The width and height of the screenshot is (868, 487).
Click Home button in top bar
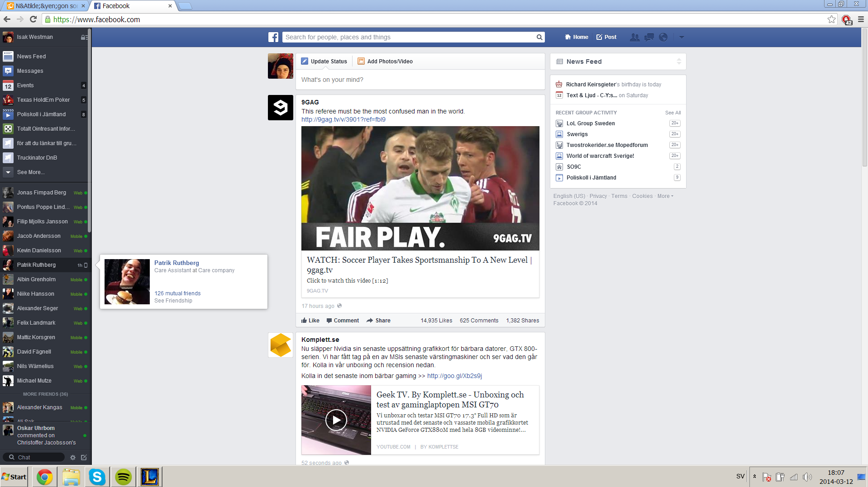click(x=577, y=37)
